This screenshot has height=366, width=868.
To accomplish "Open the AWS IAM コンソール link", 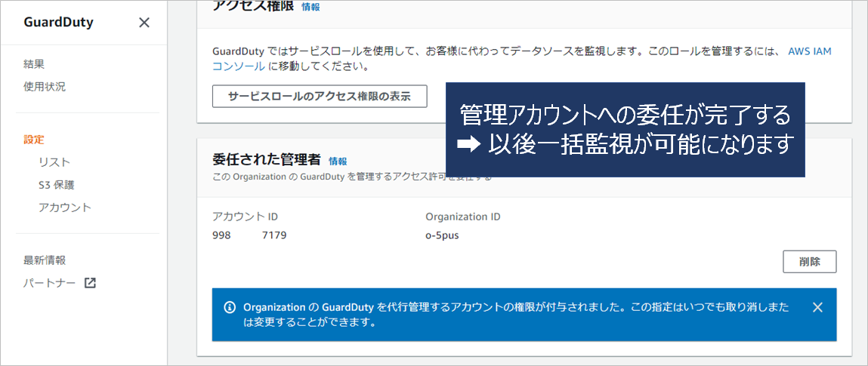I will click(810, 51).
